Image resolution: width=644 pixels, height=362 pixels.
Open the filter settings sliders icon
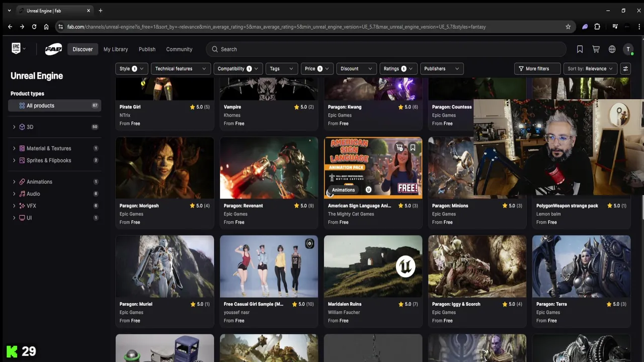625,69
